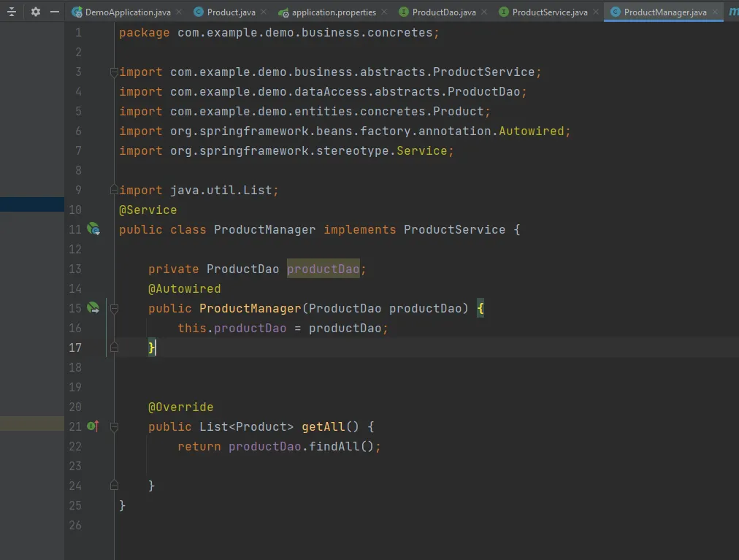Screen dimensions: 739x560
Task: Click the ProductDao.java interface icon
Action: 403,12
